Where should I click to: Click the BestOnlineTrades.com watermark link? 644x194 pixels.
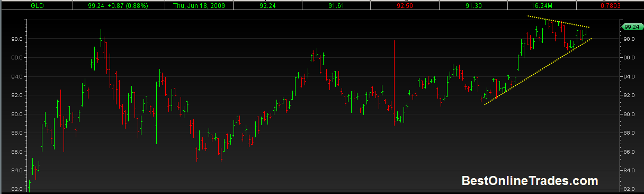[x=530, y=181]
